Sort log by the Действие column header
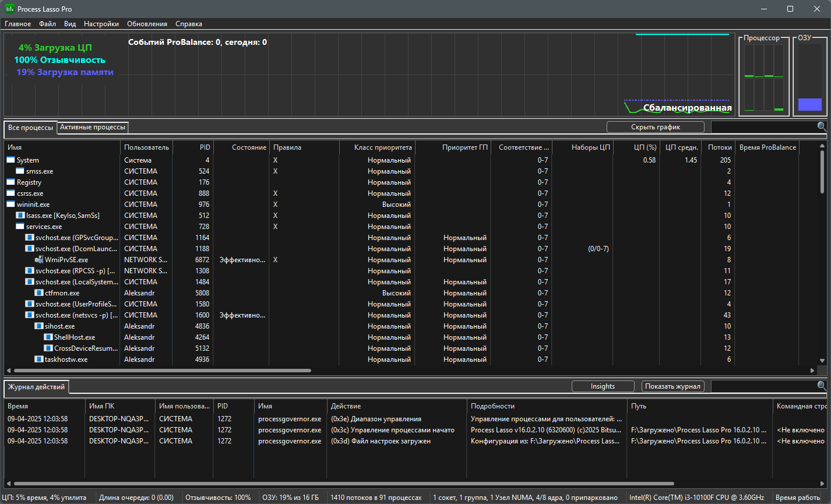Screen dimensions: 831x504 397,406
